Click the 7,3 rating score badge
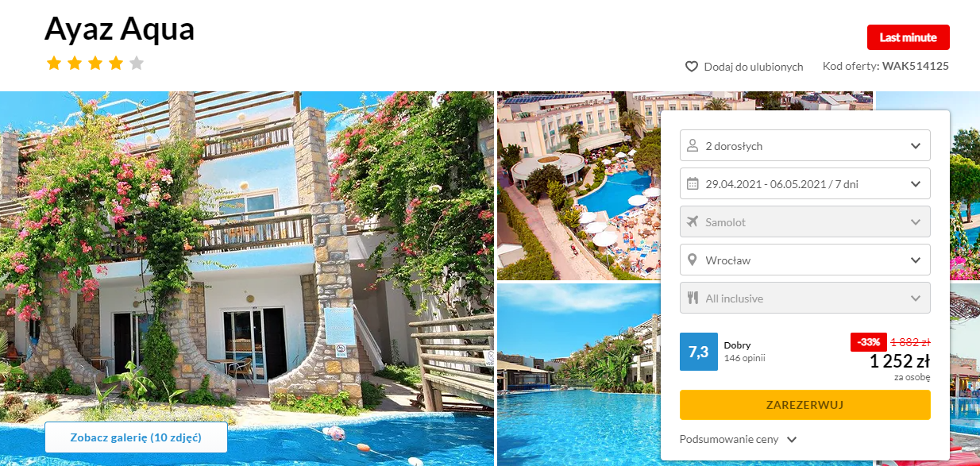The image size is (980, 466). coord(699,352)
